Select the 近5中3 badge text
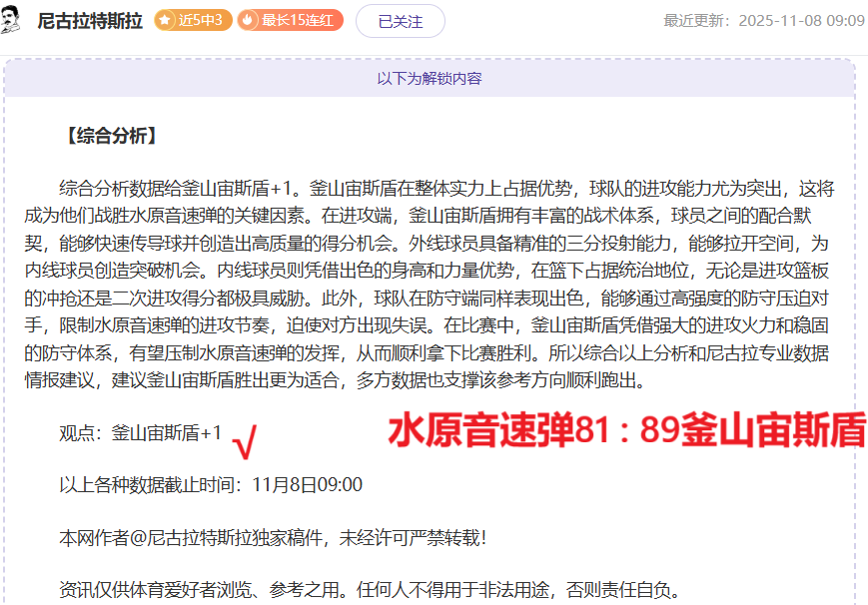 coord(201,20)
